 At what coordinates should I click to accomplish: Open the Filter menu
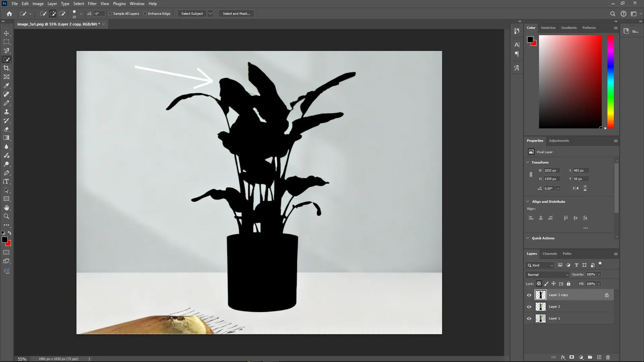tap(92, 3)
